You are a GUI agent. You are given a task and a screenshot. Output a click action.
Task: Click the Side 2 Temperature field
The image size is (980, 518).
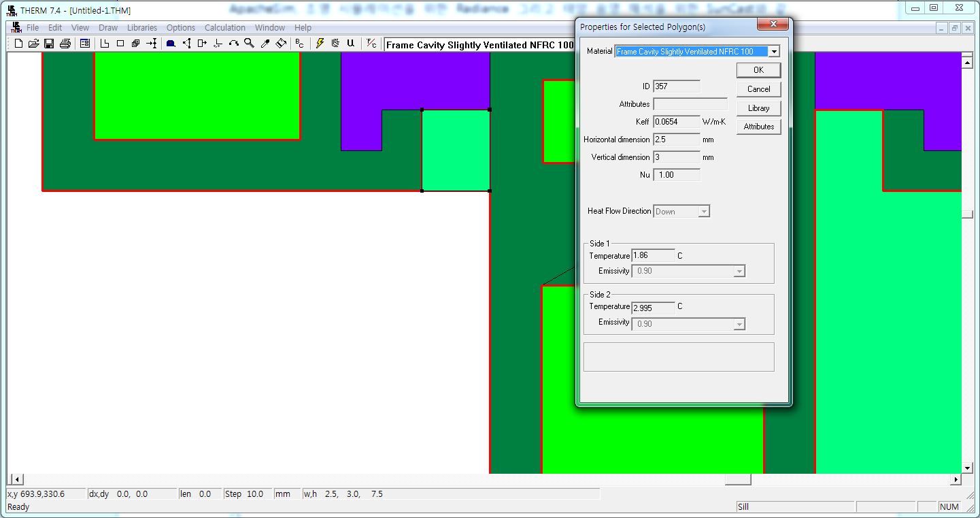[653, 308]
